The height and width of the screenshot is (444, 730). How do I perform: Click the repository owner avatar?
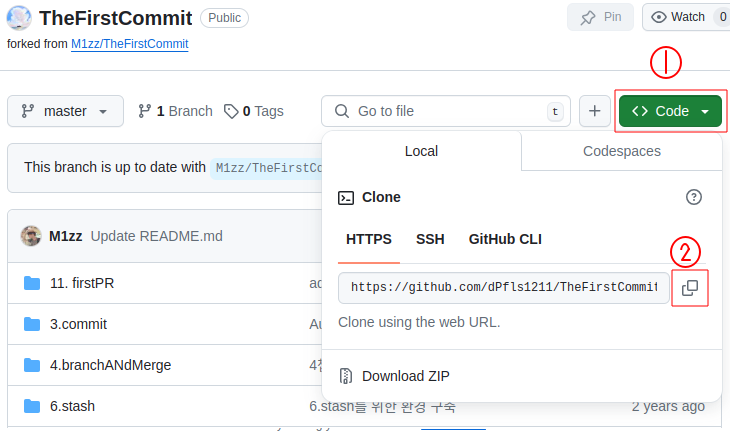tap(19, 18)
